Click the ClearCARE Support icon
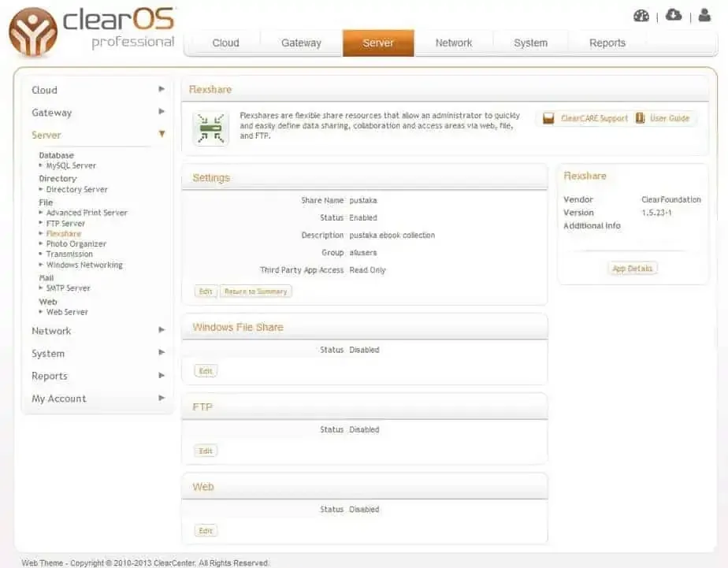Image resolution: width=728 pixels, height=568 pixels. (548, 119)
